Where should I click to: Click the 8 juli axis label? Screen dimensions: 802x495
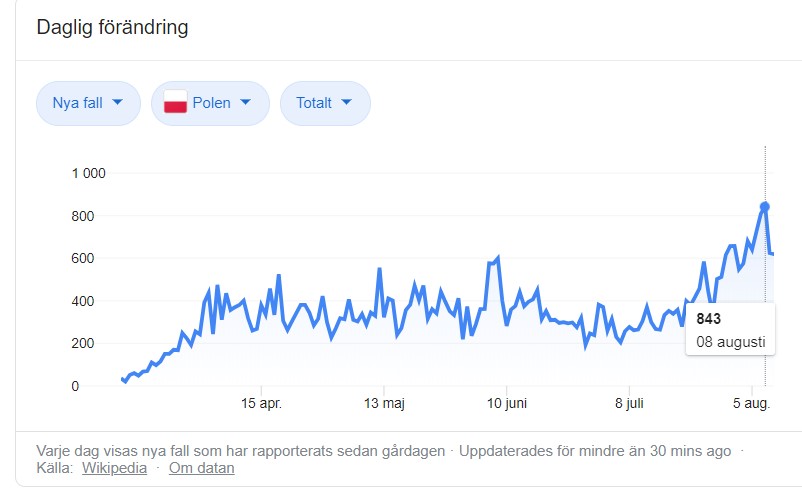[629, 407]
